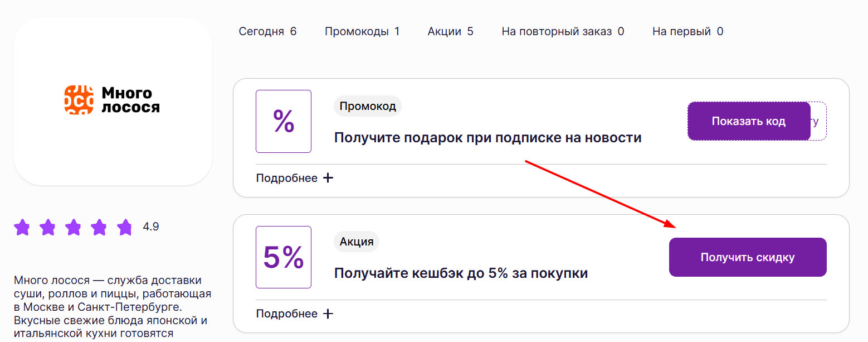The image size is (868, 342).
Task: Click the plus icon next to first Подробнее
Action: click(329, 178)
